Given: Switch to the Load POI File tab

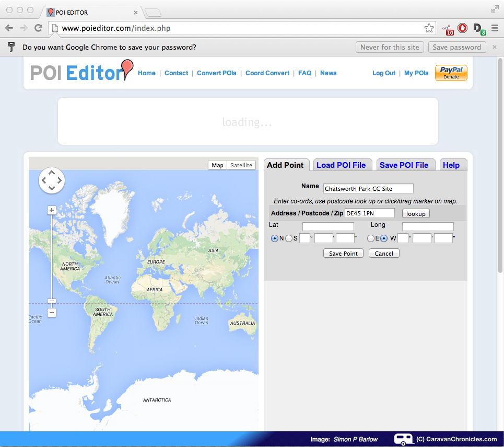Looking at the screenshot, I should pyautogui.click(x=341, y=165).
